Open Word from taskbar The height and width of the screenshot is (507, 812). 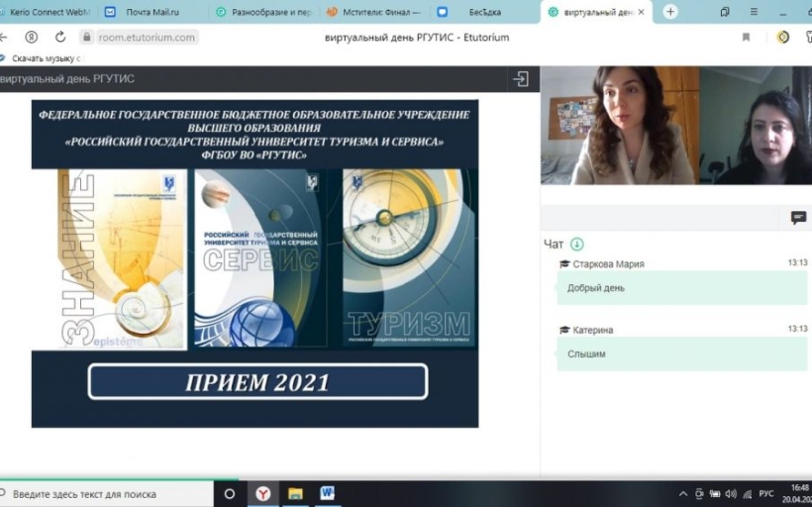(x=327, y=494)
